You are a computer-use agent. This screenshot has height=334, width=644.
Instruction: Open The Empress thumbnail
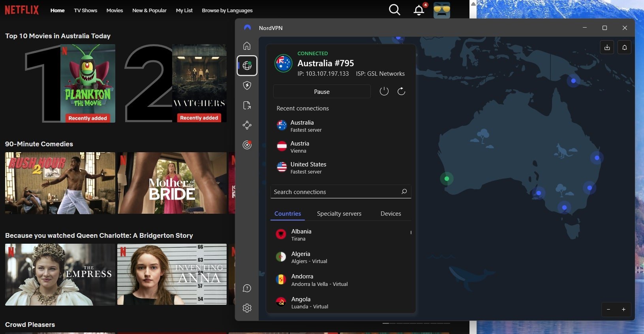pos(60,274)
